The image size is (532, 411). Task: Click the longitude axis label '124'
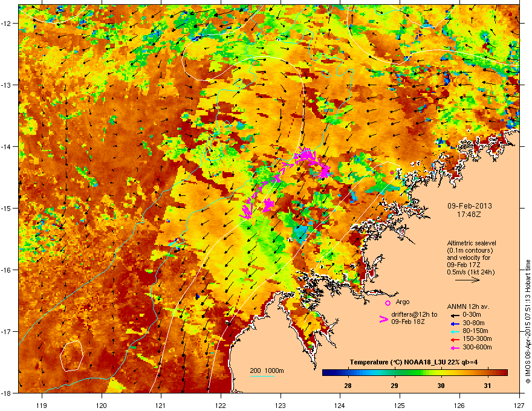pos(340,406)
